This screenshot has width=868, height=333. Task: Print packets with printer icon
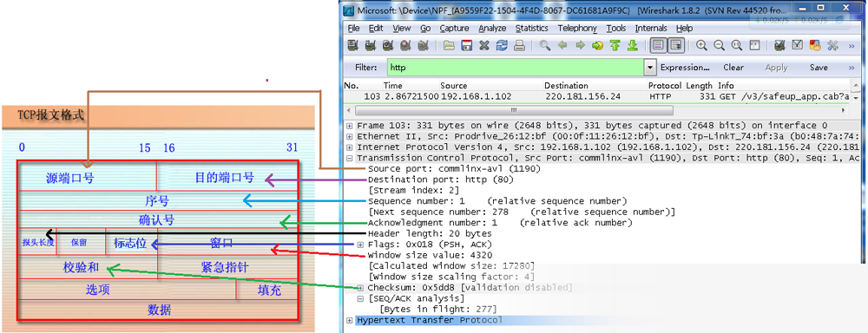(519, 45)
